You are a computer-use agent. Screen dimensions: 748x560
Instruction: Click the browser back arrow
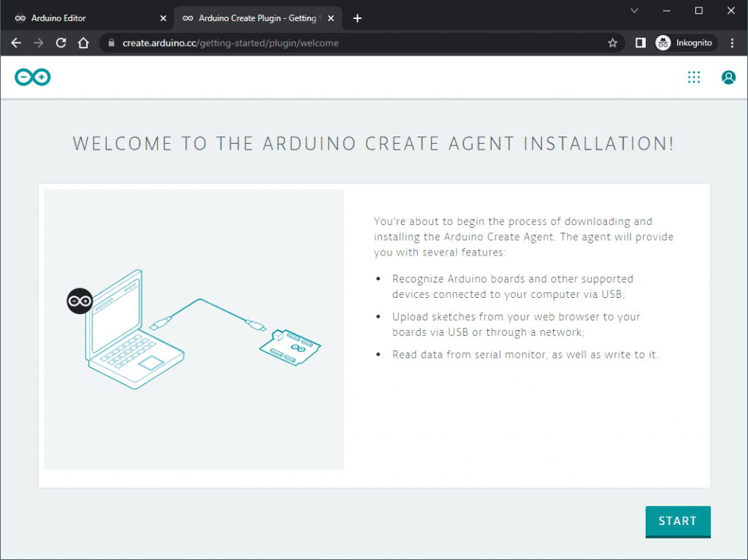point(16,43)
